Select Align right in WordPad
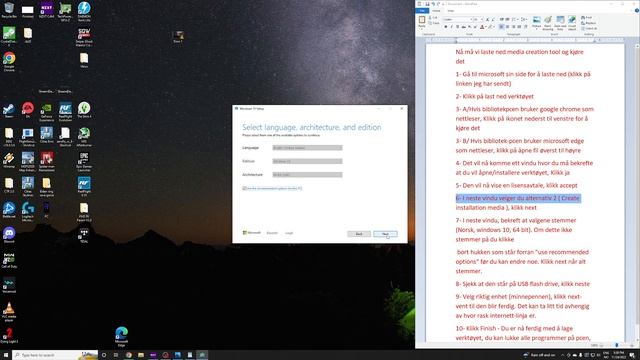Viewport: 640px width, 360px height. pyautogui.click(x=513, y=27)
